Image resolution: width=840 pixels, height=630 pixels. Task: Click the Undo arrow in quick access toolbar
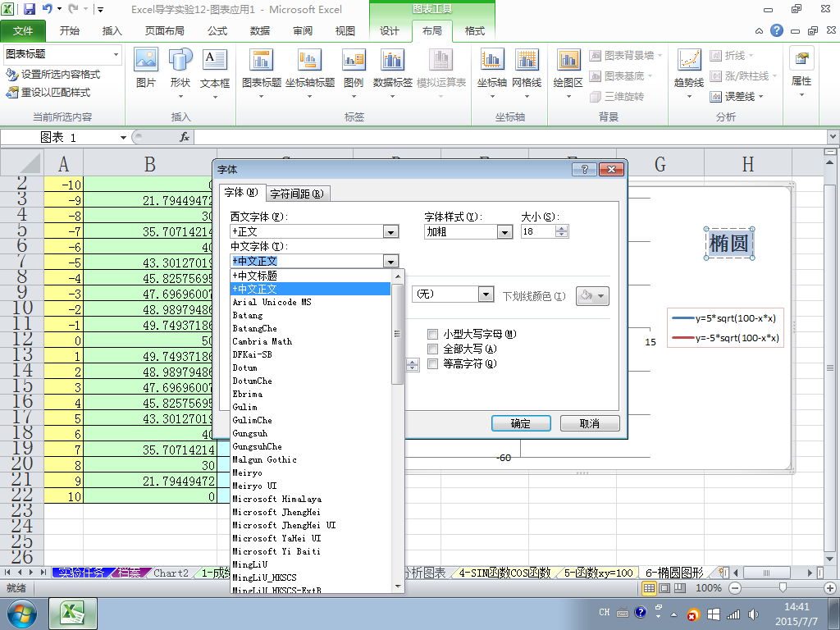click(x=47, y=9)
